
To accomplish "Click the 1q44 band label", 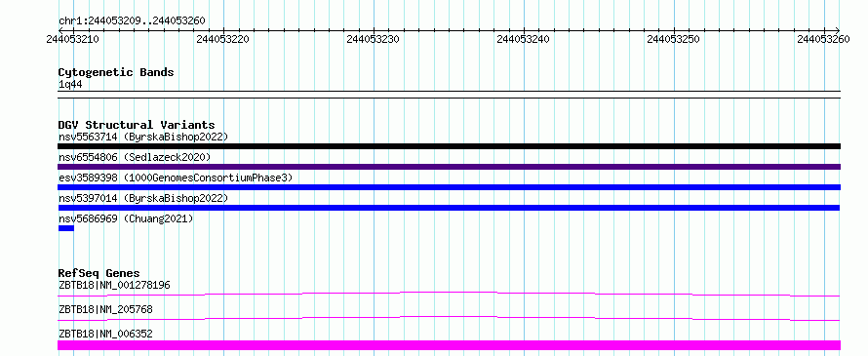I will (x=70, y=84).
